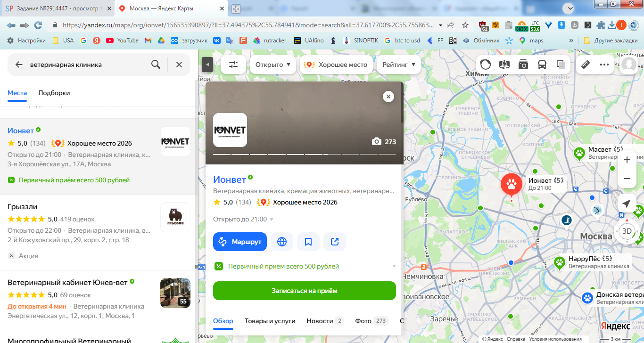Expand the Первичный приём 500 рублей offer
This screenshot has height=343, width=644.
pos(305,266)
